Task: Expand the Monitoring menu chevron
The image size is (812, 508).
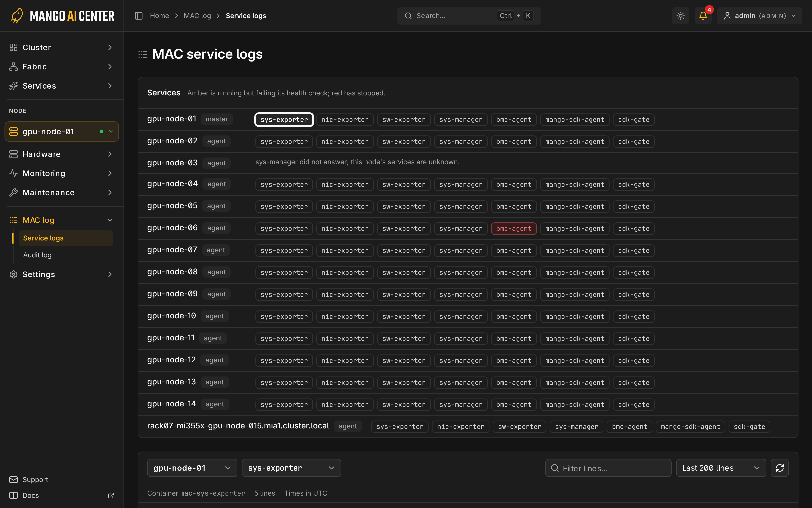Action: pos(110,173)
